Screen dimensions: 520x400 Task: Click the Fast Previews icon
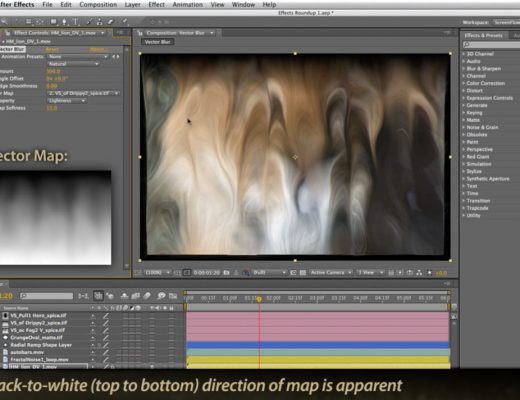tap(400, 273)
